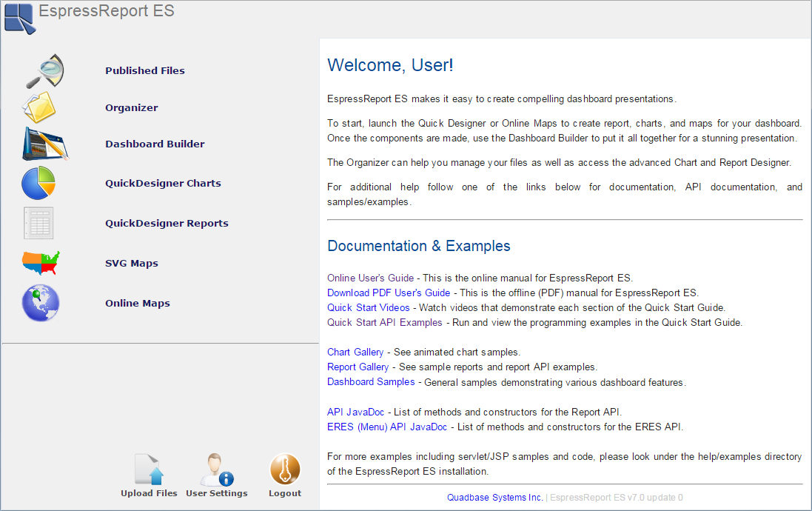This screenshot has height=511, width=812.
Task: Open the Online Maps menu label
Action: [x=138, y=303]
